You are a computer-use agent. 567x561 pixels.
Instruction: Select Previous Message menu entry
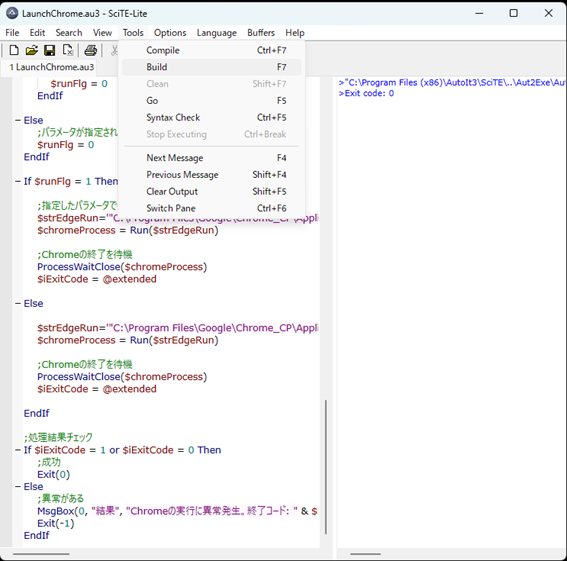point(212,175)
